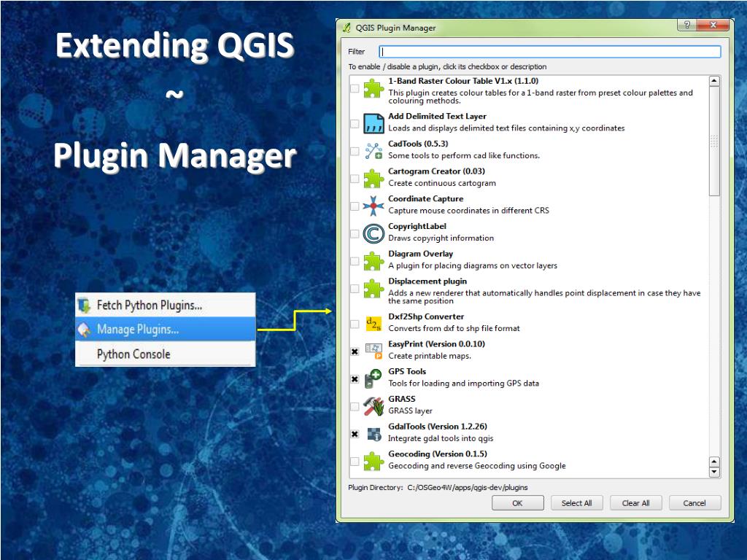Click the 'Draws copyright information' description
747x560 pixels.
click(441, 238)
